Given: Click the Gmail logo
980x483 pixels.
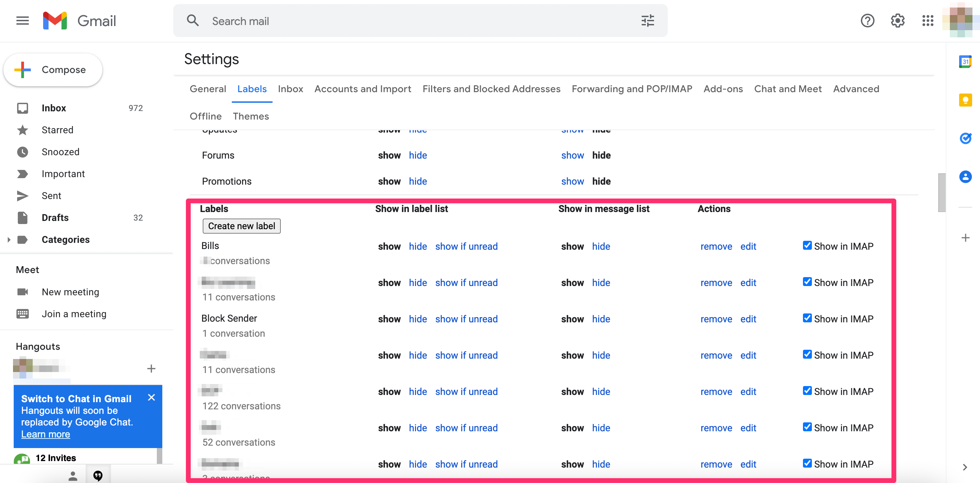Looking at the screenshot, I should [79, 21].
